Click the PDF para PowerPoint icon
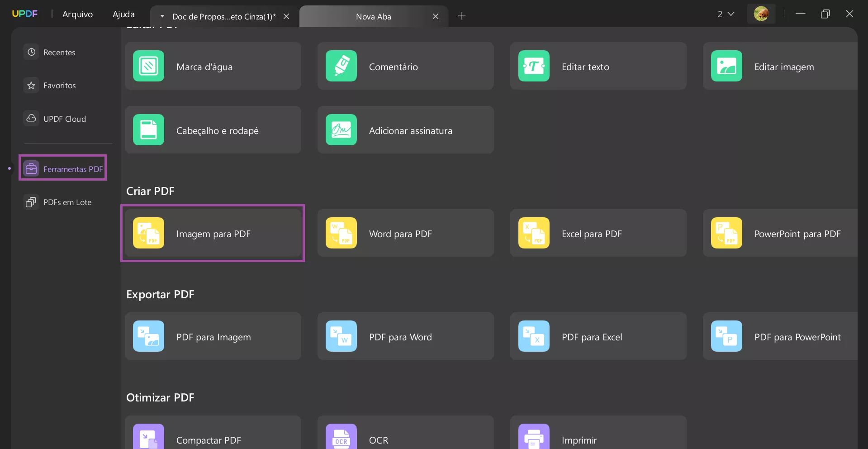 [726, 336]
